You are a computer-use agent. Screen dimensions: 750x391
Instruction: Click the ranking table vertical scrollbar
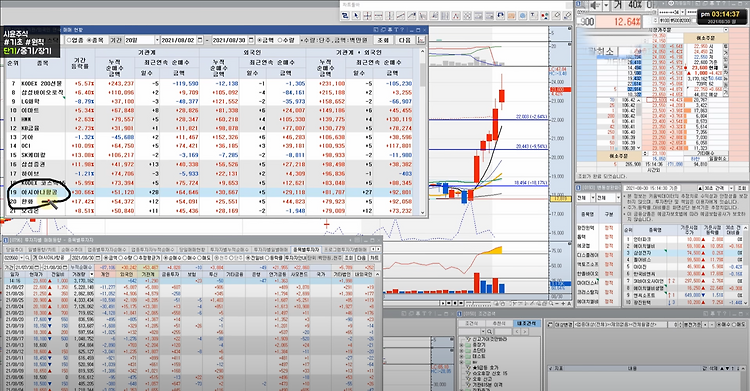click(x=423, y=132)
